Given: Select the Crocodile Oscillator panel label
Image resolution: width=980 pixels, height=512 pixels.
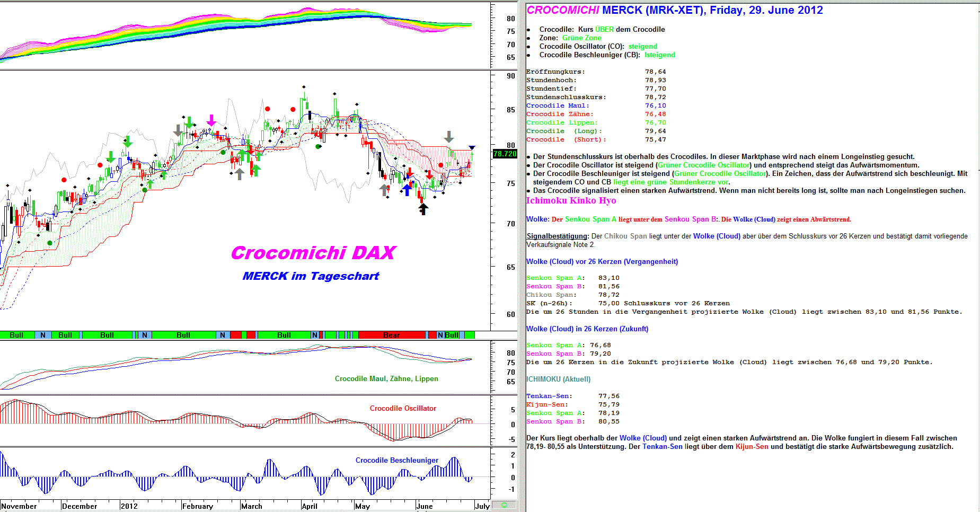Looking at the screenshot, I should pyautogui.click(x=403, y=408).
